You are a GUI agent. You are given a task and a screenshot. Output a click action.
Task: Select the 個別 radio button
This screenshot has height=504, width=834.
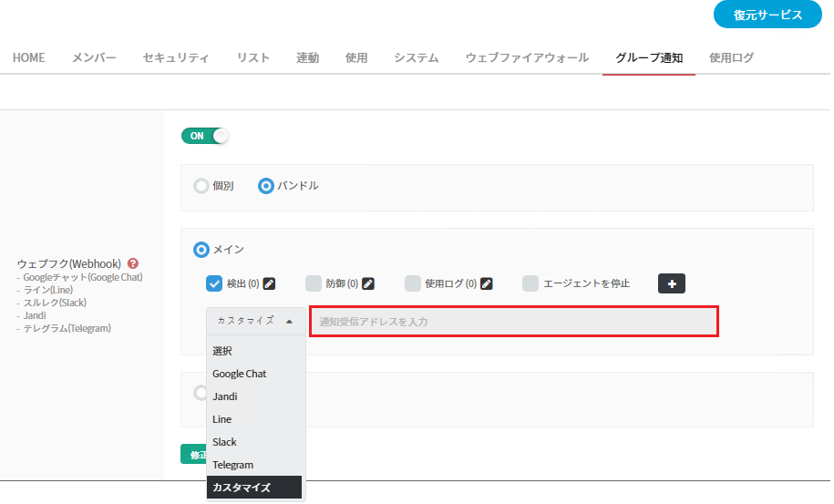click(201, 186)
